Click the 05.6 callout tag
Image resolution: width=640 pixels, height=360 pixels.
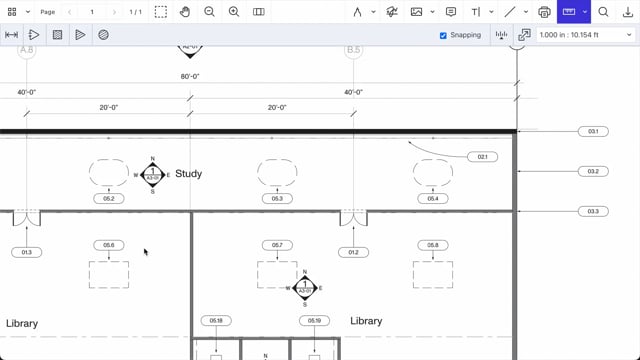tap(109, 245)
